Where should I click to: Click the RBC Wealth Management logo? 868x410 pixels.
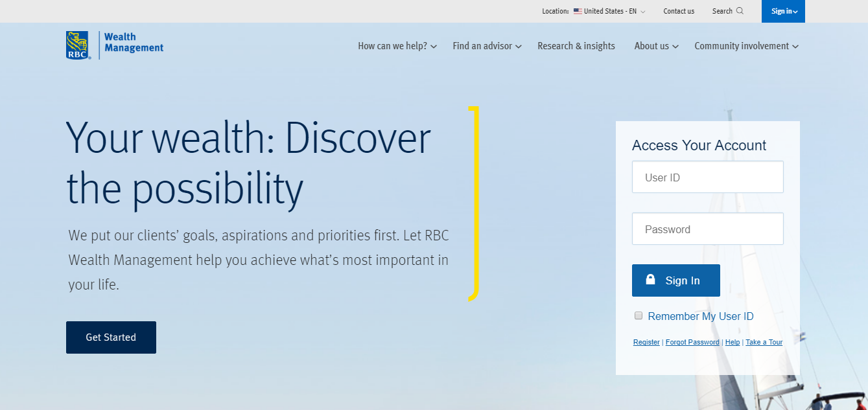(115, 45)
